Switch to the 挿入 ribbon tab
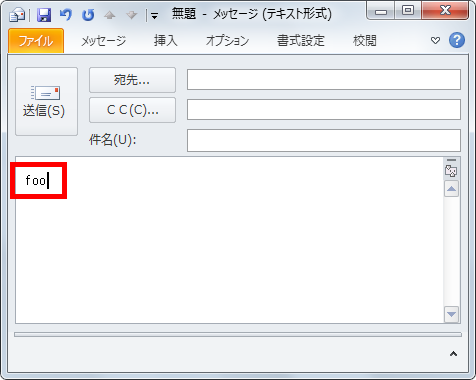This screenshot has height=380, width=476. [166, 41]
